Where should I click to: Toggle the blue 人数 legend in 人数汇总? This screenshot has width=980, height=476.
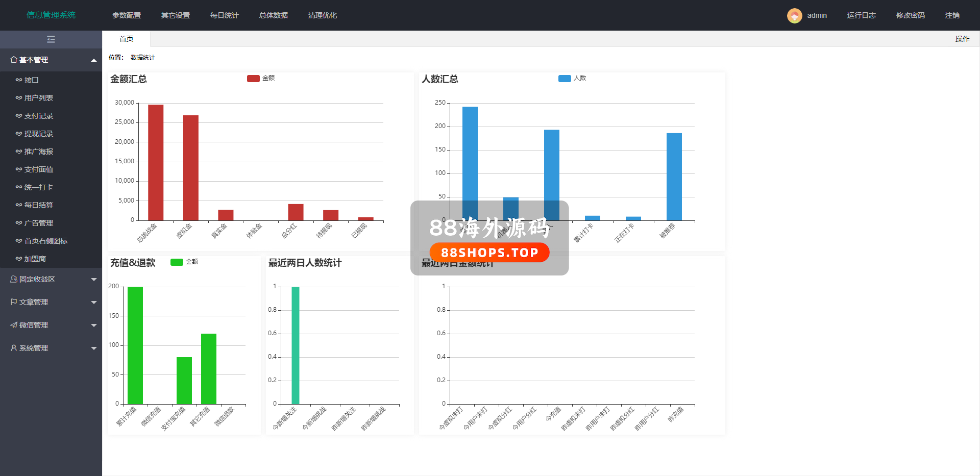[x=565, y=79]
